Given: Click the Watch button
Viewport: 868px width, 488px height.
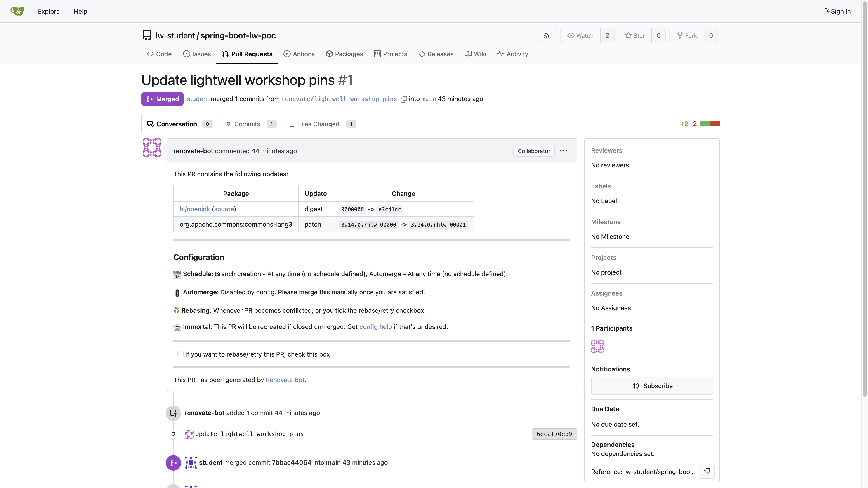Looking at the screenshot, I should pyautogui.click(x=580, y=36).
